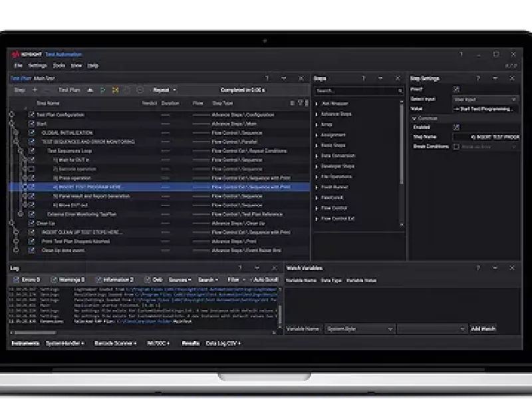Expand the Flow Control step category
The image size is (532, 399).
click(317, 208)
